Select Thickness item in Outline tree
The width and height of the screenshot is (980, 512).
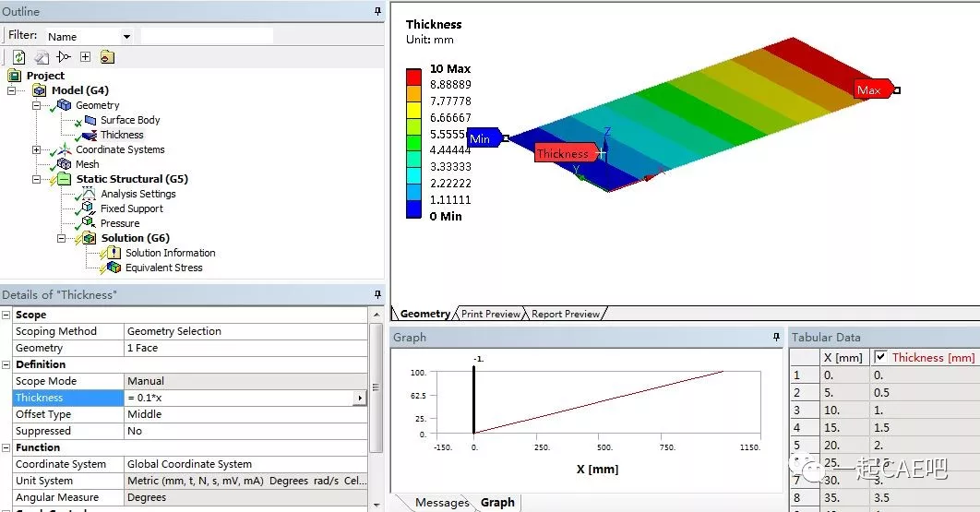click(x=122, y=135)
